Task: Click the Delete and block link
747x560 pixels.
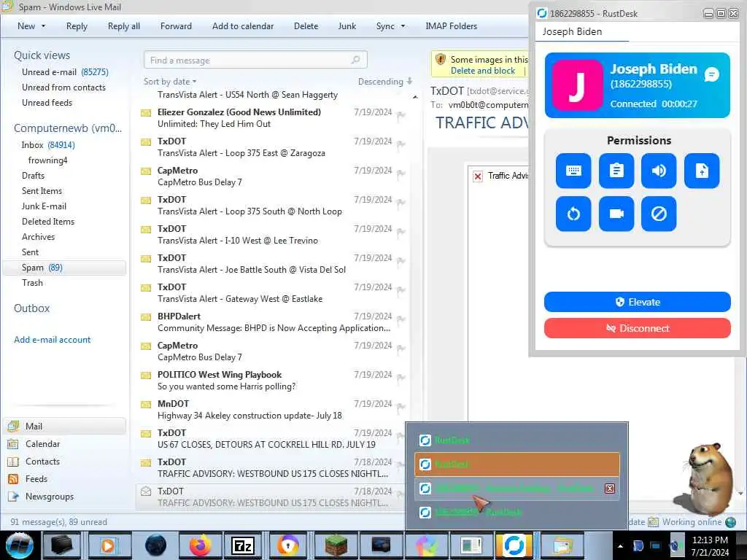Action: 483,71
